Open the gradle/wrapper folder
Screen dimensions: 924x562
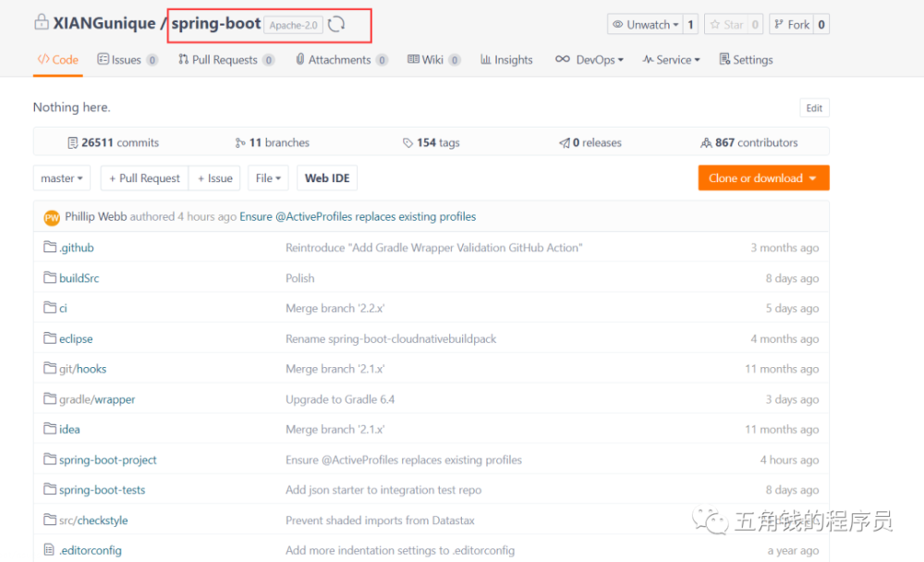97,400
